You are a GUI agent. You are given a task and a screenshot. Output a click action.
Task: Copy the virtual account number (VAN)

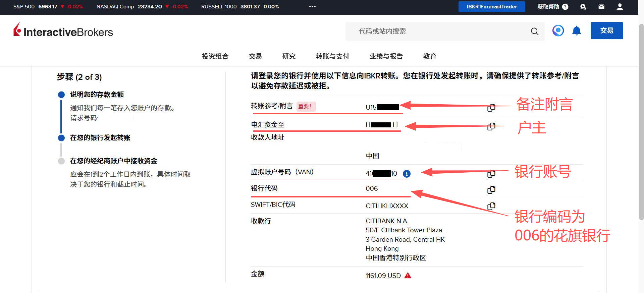[x=491, y=174]
